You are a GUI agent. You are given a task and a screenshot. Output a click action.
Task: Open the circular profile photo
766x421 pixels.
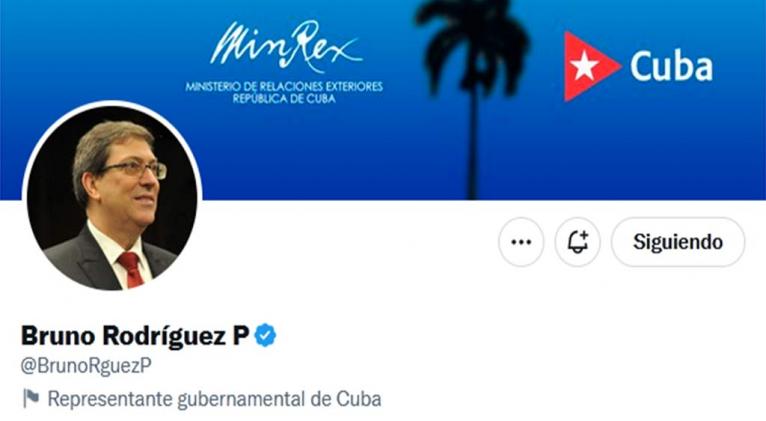[112, 198]
